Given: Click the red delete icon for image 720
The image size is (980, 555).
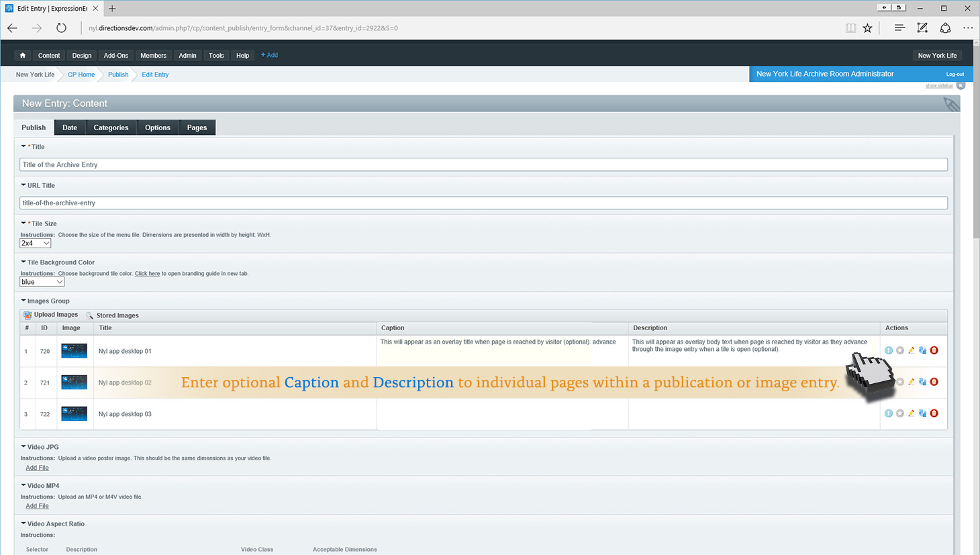Looking at the screenshot, I should 934,350.
